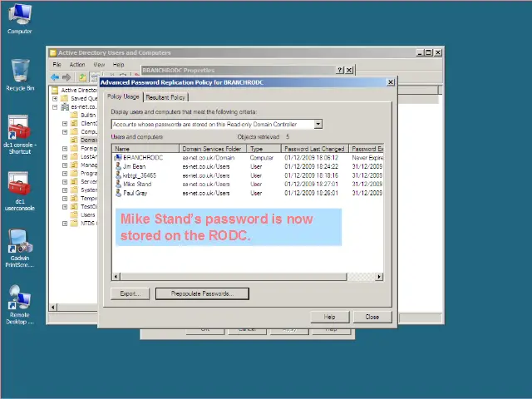Click BRANCHRODC's Type cell reading Computer
This screenshot has height=399, width=532.
[x=261, y=158]
